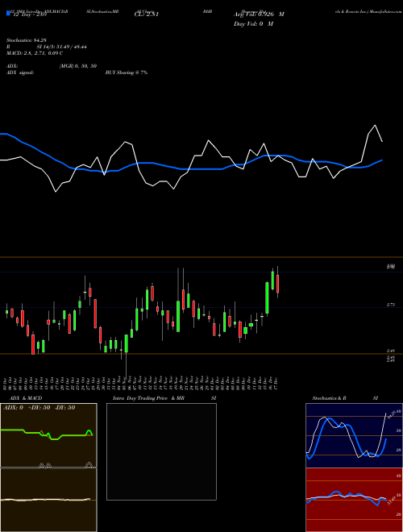Click the '(MGR) 0, 50, 50' ADX values

(78, 66)
